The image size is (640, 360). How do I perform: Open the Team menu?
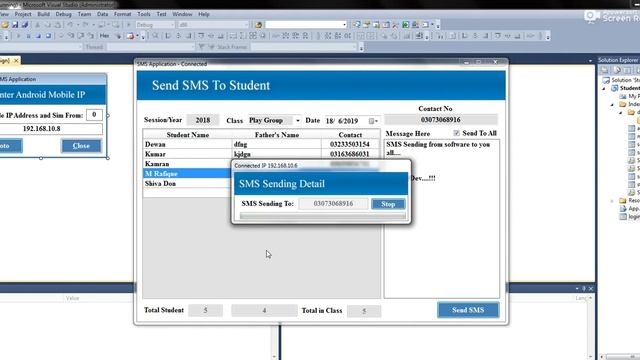84,14
